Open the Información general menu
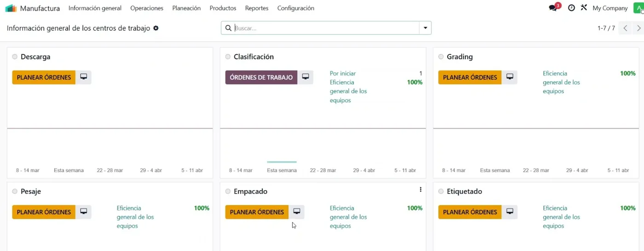This screenshot has width=644, height=251. pyautogui.click(x=95, y=8)
